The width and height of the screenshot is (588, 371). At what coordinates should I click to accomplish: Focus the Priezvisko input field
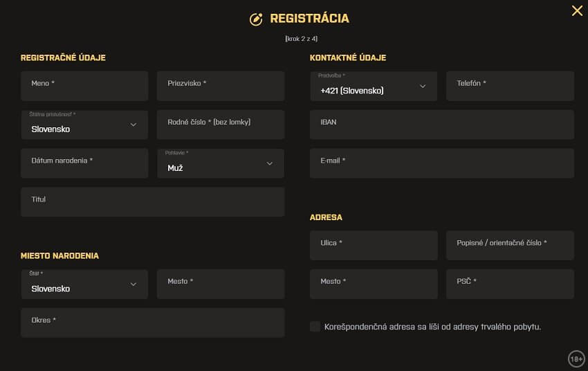[221, 86]
